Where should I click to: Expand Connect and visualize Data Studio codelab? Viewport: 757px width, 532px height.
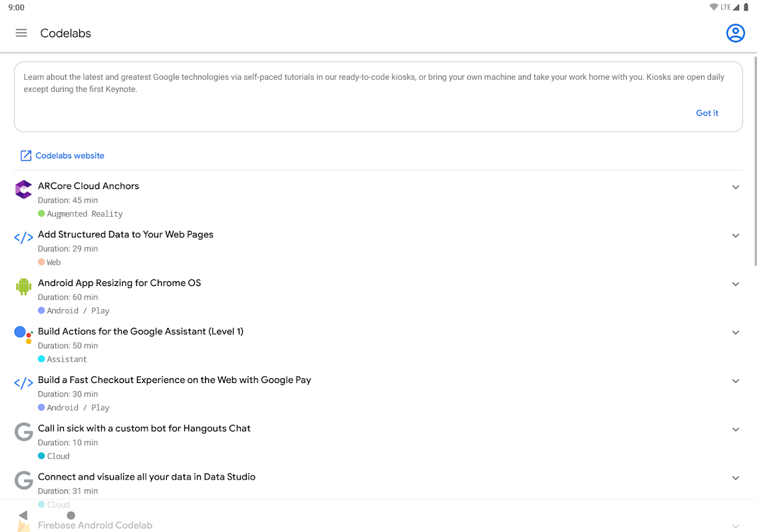coord(735,478)
